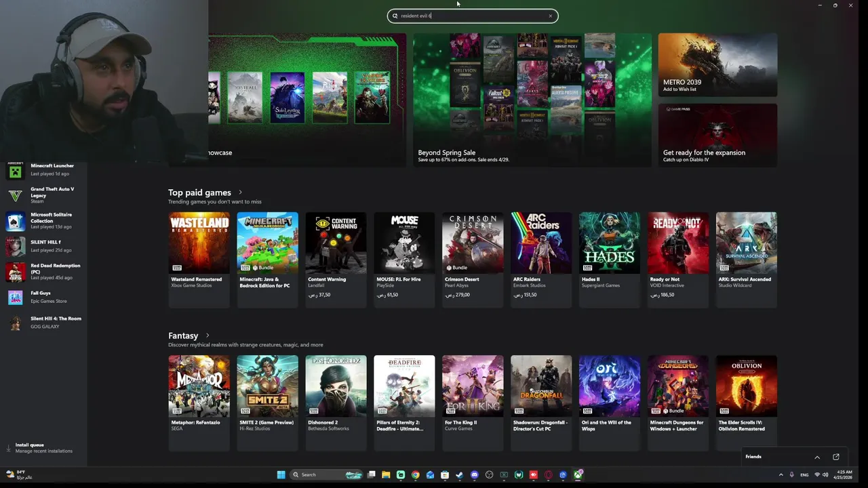Open the weather widget showing 84°F

point(19,474)
